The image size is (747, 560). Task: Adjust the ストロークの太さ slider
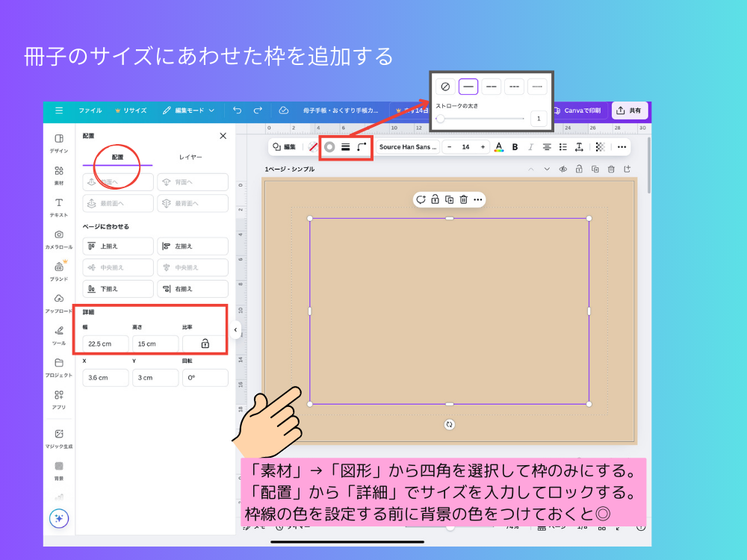tap(442, 119)
